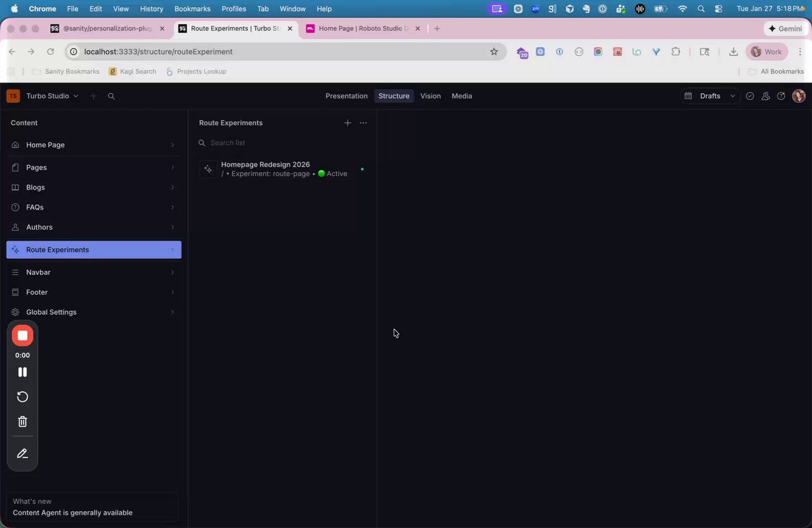812x528 pixels.
Task: Expand the Pages row chevron
Action: (x=173, y=168)
